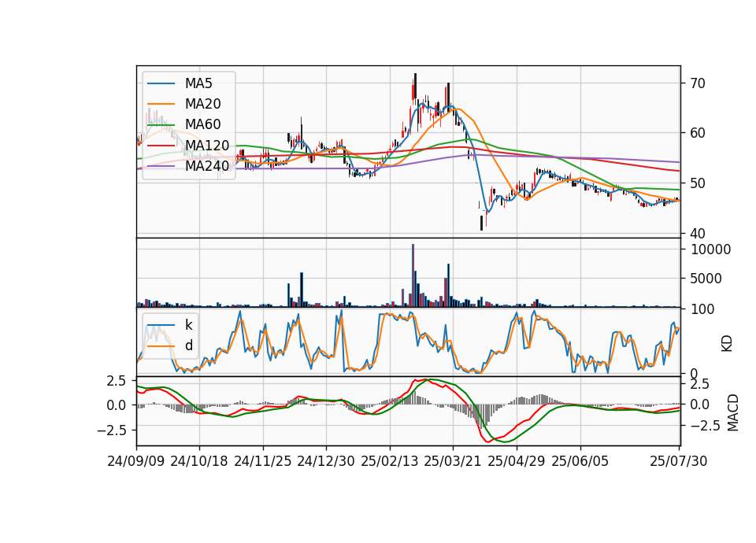Click the 24/10/18 date axis label
This screenshot has height=543, width=756.
click(199, 461)
